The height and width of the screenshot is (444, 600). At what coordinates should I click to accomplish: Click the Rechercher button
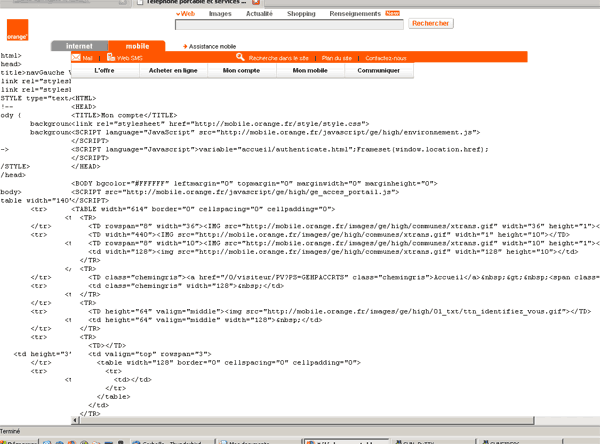430,23
